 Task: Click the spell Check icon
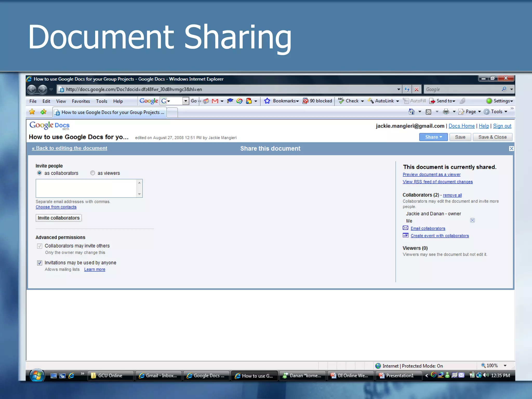coord(341,101)
